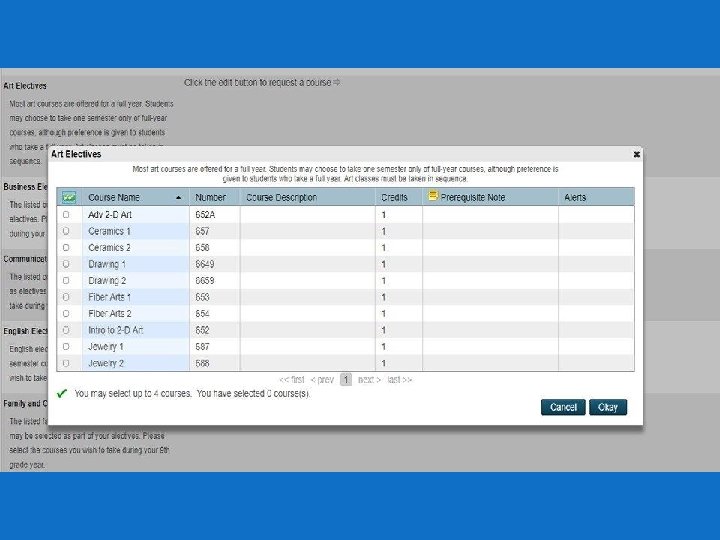Click the Art Electives dialog title
This screenshot has height=540, width=720.
pos(76,154)
